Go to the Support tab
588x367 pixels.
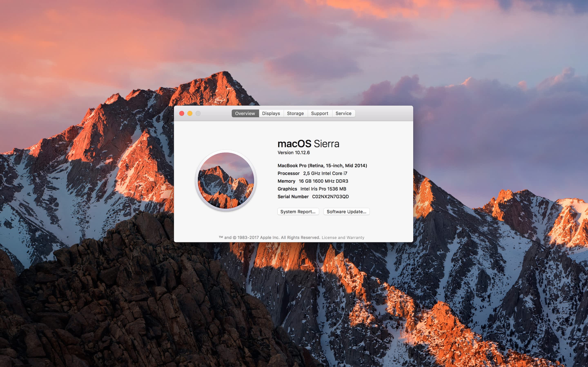pyautogui.click(x=320, y=113)
